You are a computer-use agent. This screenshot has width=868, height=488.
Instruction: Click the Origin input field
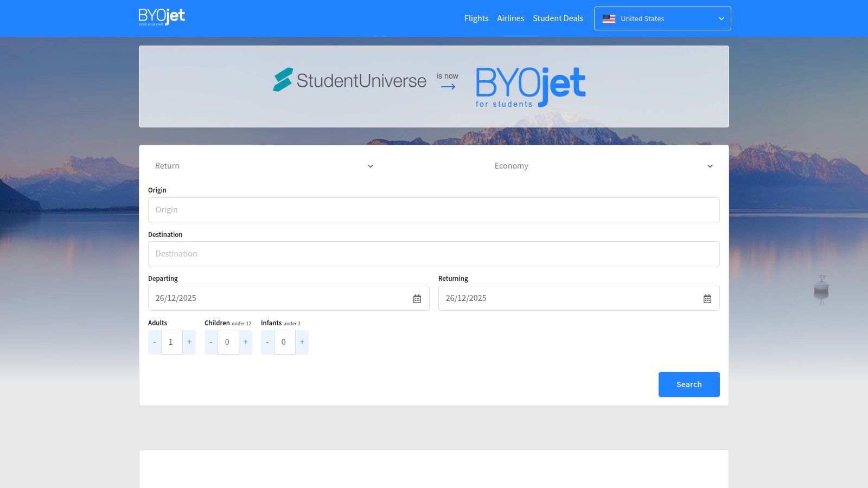coord(433,209)
